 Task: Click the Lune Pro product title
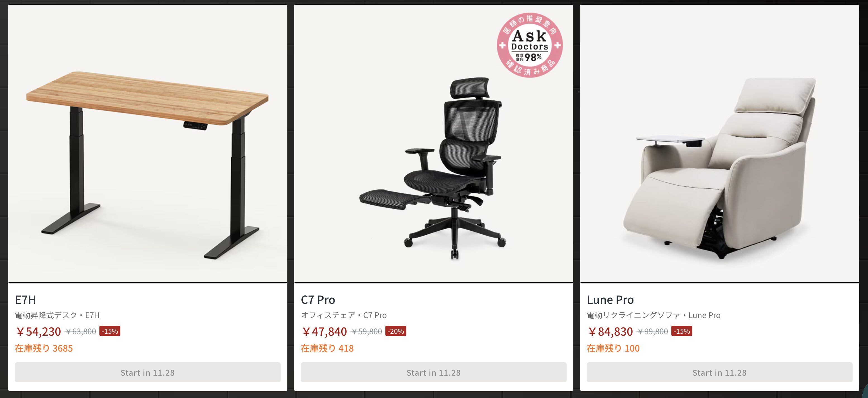pos(610,300)
